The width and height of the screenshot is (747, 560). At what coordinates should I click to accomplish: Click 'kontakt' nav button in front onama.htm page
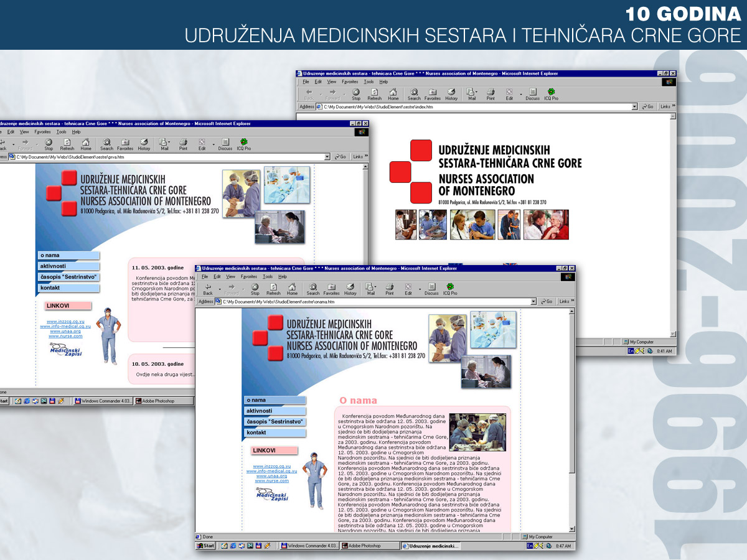[x=274, y=432]
